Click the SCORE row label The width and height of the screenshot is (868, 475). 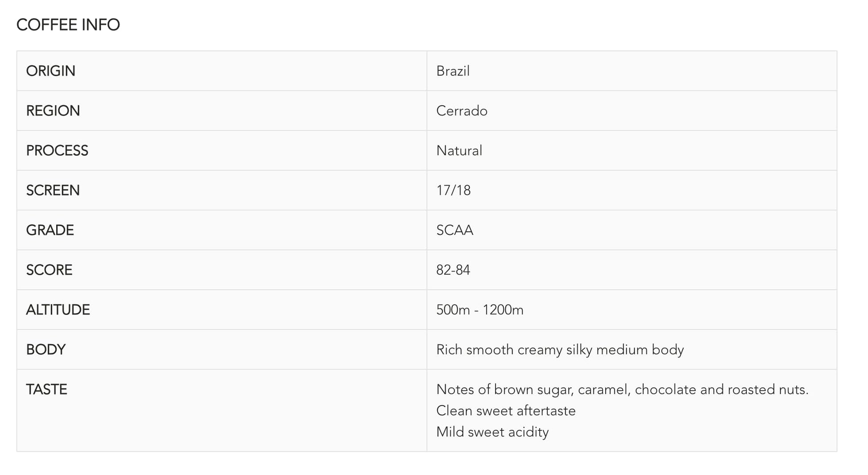(49, 270)
